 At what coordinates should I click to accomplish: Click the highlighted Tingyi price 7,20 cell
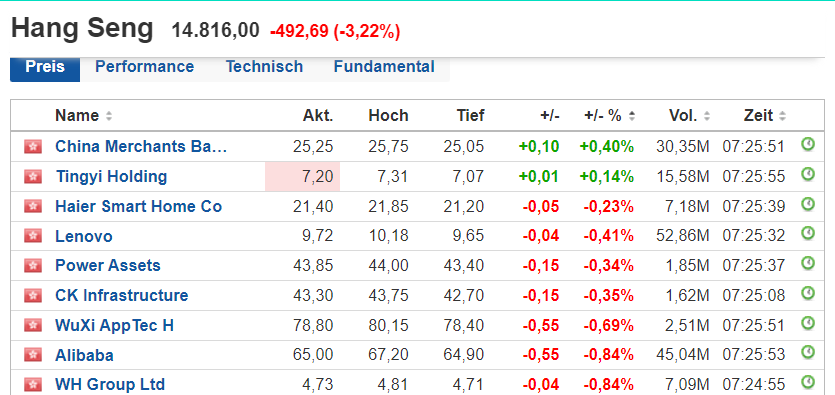[x=302, y=177]
